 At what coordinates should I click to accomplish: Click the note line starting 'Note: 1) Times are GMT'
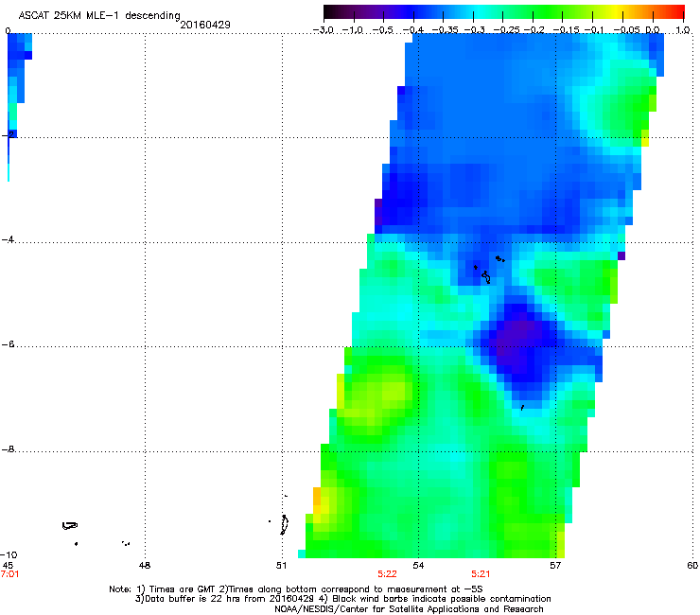(x=296, y=589)
